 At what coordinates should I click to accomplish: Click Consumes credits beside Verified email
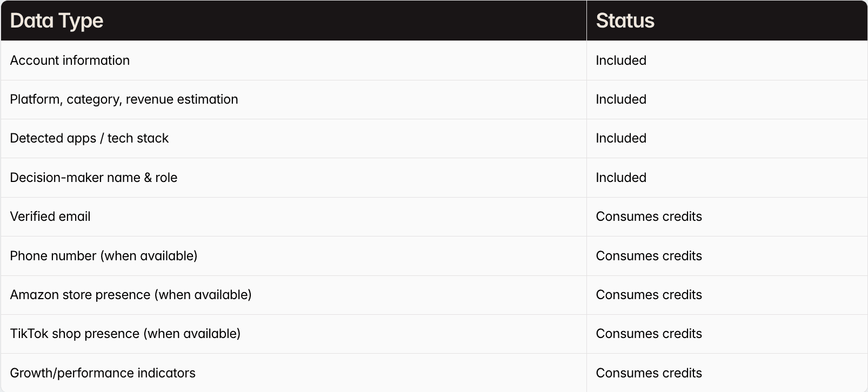(649, 217)
